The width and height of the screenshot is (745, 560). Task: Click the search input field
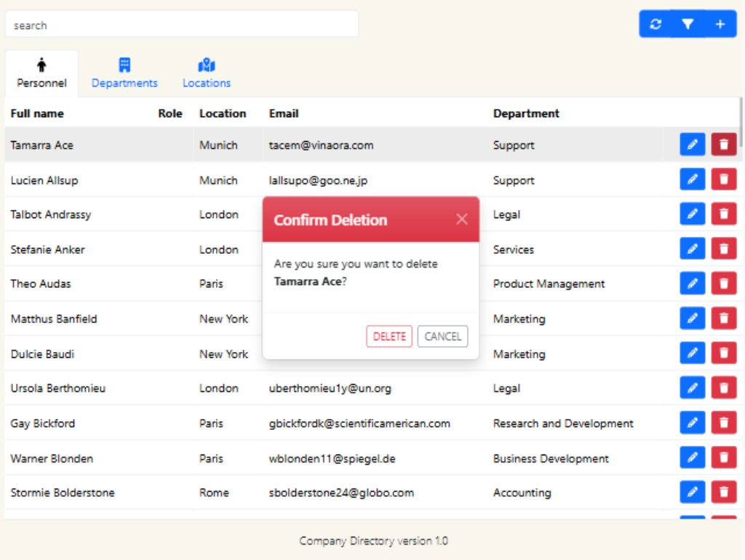[182, 25]
